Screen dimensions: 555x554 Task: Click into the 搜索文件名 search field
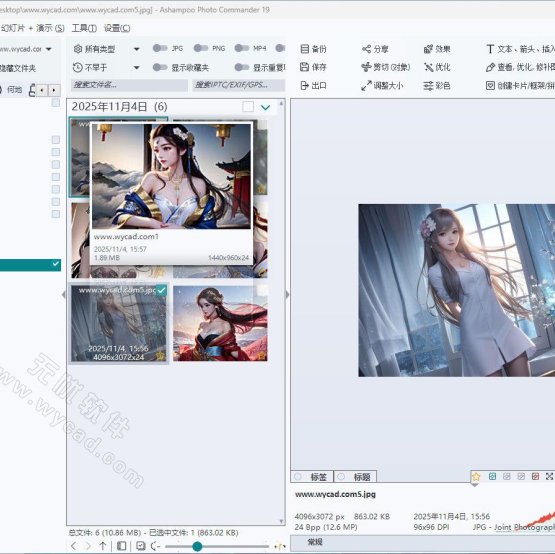point(130,85)
